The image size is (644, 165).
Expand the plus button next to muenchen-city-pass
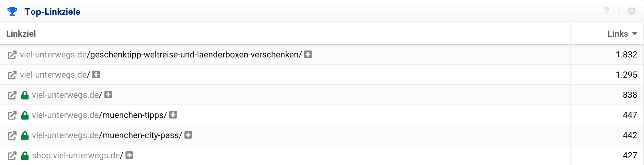(188, 135)
